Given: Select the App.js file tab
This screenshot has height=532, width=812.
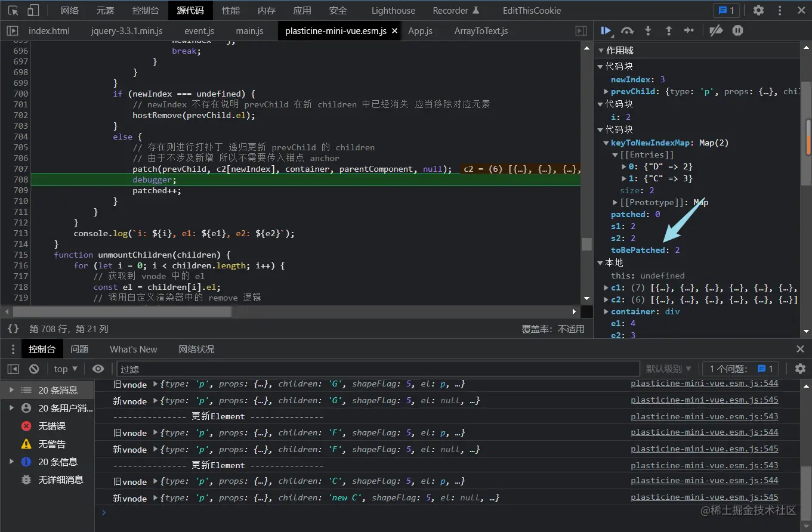Looking at the screenshot, I should point(420,31).
